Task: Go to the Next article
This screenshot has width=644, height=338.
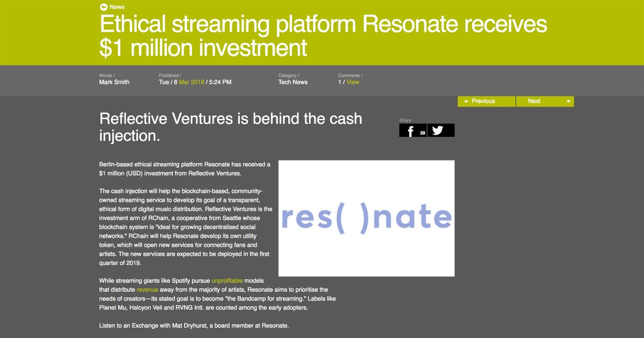Action: (545, 101)
